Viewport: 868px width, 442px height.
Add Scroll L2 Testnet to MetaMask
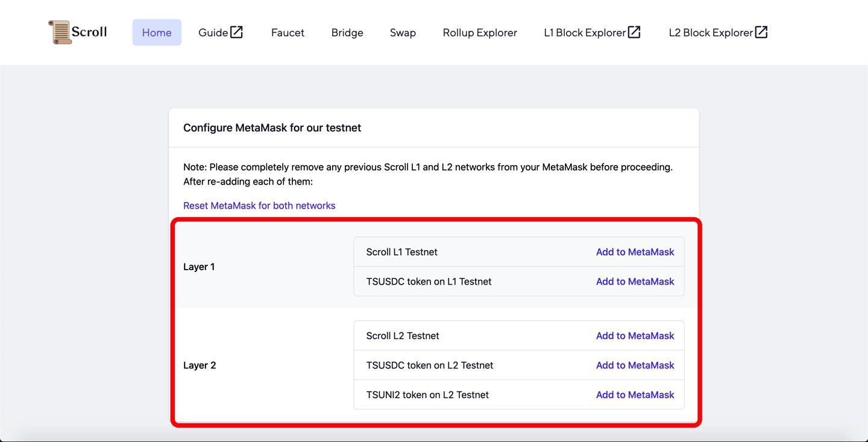635,336
